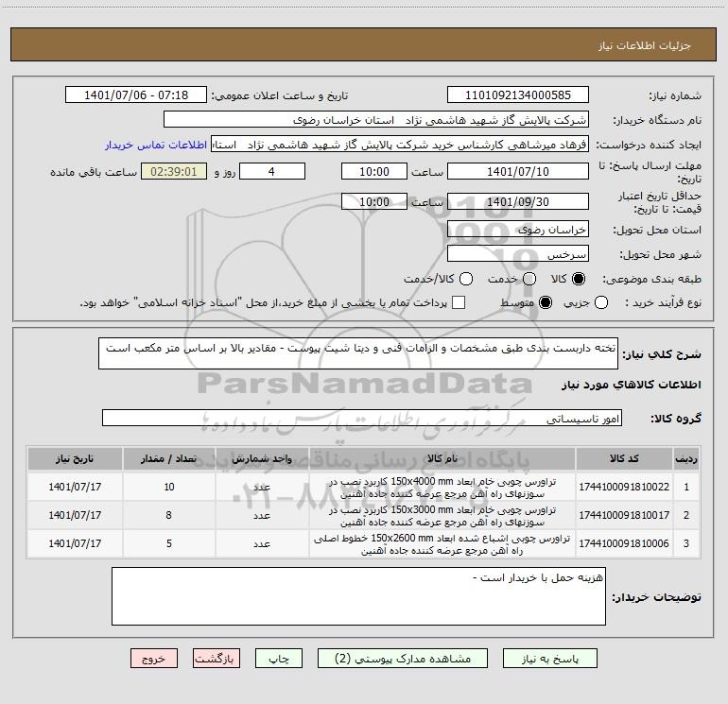728x704 pixels.
Task: Click the نام کالا column header
Action: [x=442, y=459]
